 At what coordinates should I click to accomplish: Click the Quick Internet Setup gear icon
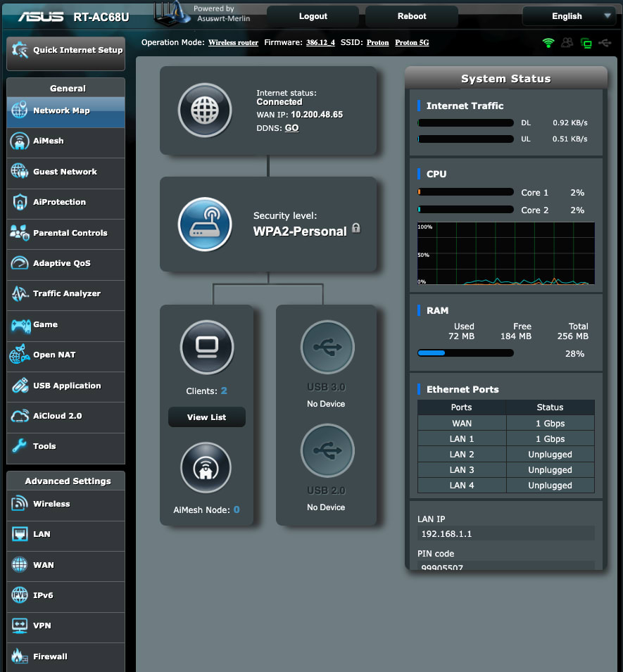pyautogui.click(x=20, y=50)
